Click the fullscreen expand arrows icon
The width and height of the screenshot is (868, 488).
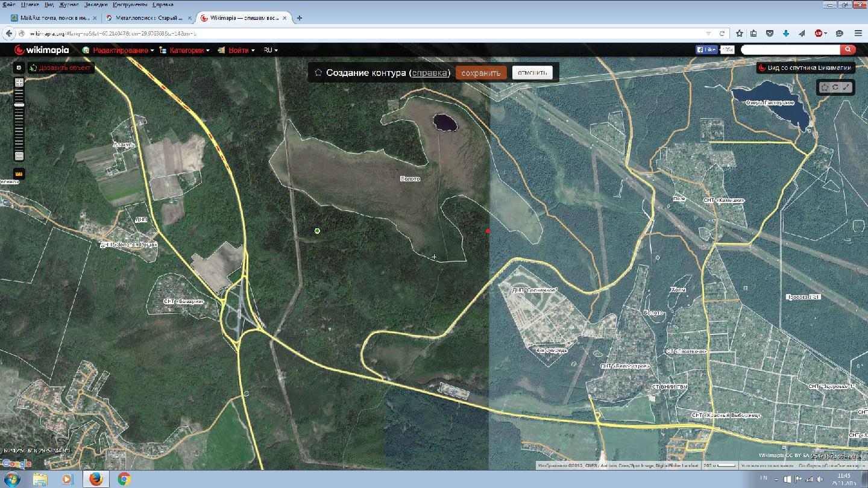point(846,87)
